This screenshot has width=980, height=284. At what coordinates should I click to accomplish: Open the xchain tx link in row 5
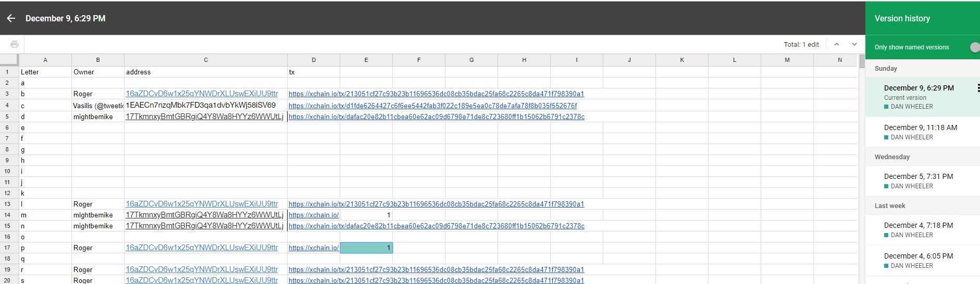pos(437,117)
